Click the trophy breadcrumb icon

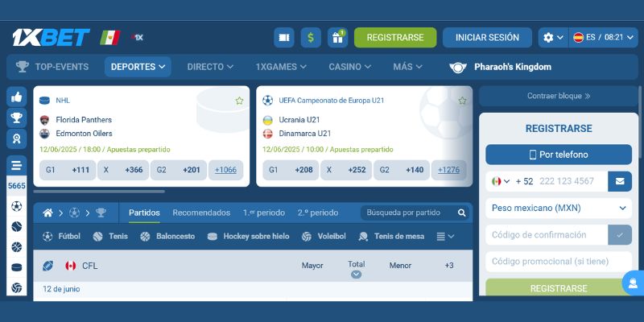click(x=101, y=213)
